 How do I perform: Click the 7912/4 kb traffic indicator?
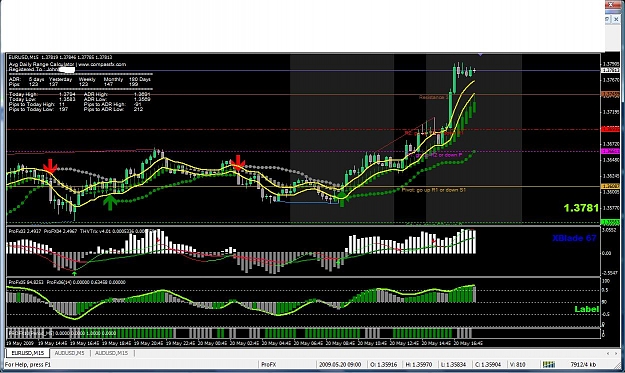583,364
